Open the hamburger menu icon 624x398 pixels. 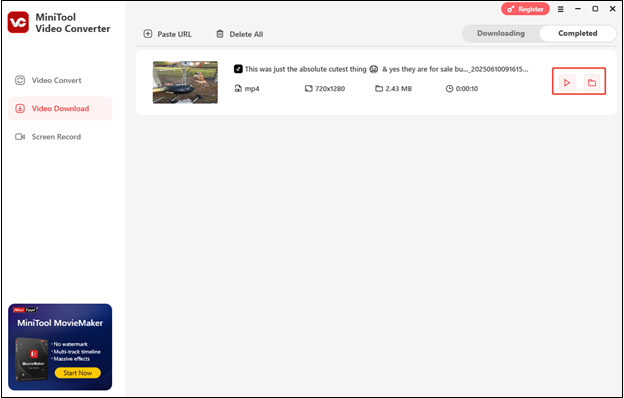point(560,9)
